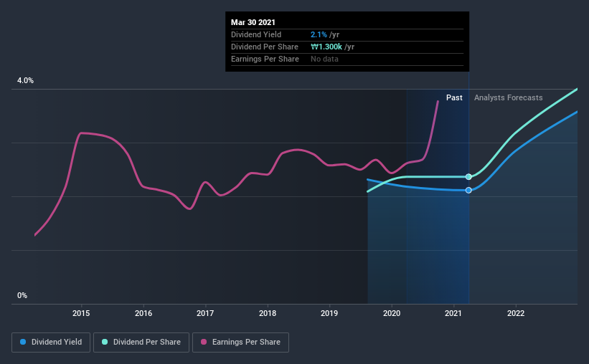
Task: Click the 2017 label on the x-axis
Action: 205,313
